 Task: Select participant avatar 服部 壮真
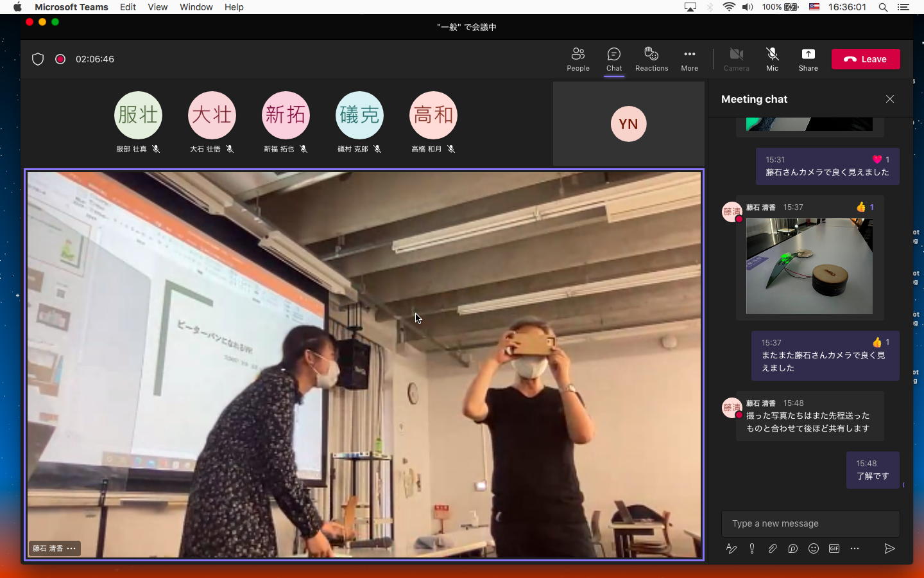click(138, 116)
